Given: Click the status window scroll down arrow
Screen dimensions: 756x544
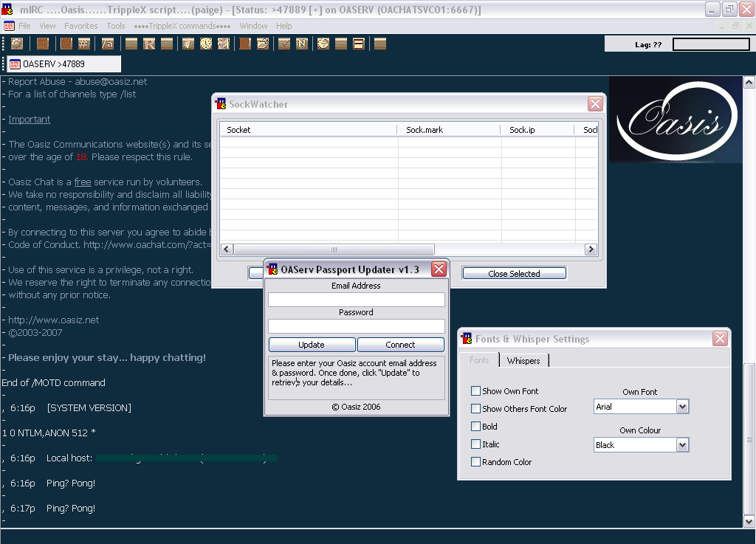Looking at the screenshot, I should click(749, 521).
